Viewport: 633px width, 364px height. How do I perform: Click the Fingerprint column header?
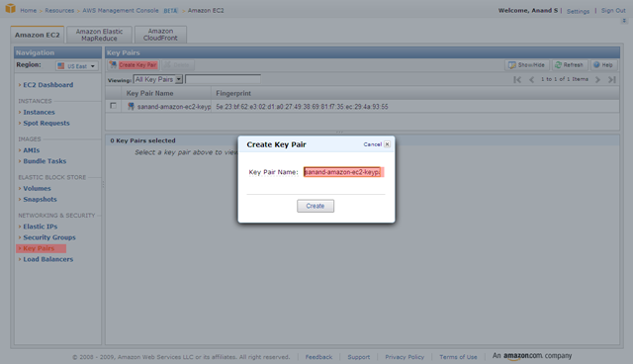[415, 93]
